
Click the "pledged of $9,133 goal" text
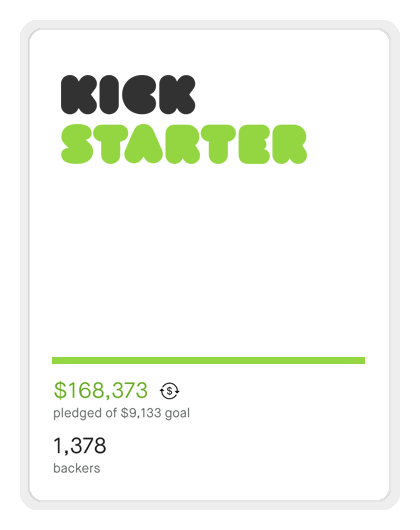(122, 413)
